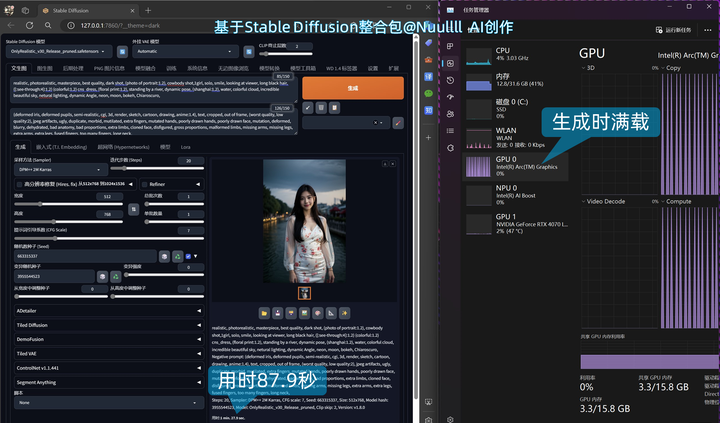Open the DPM++ 2M Karras sampler dropdown
The image size is (720, 423).
point(61,169)
